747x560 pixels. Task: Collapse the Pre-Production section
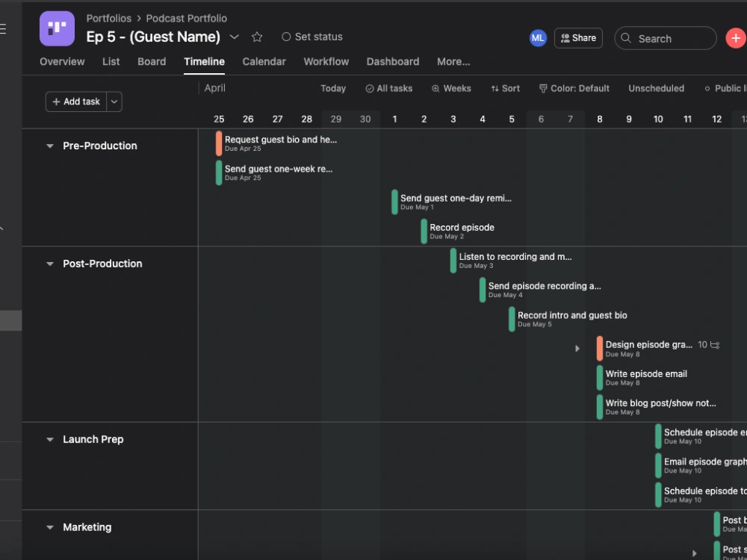(49, 146)
